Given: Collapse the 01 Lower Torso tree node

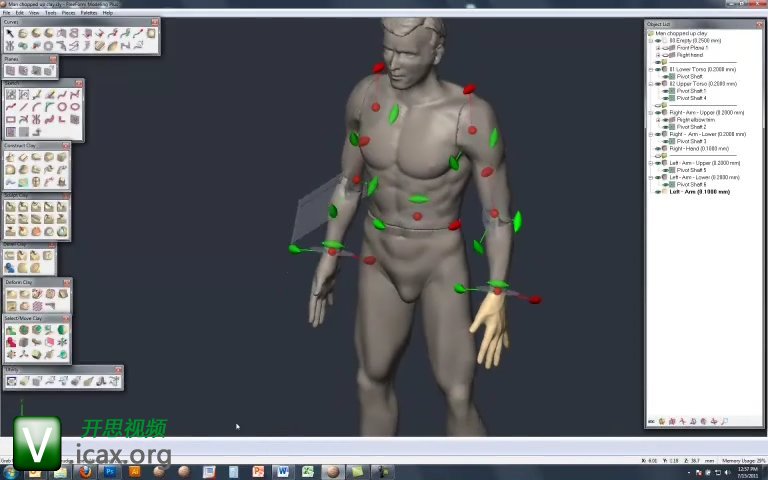Looking at the screenshot, I should pos(651,69).
